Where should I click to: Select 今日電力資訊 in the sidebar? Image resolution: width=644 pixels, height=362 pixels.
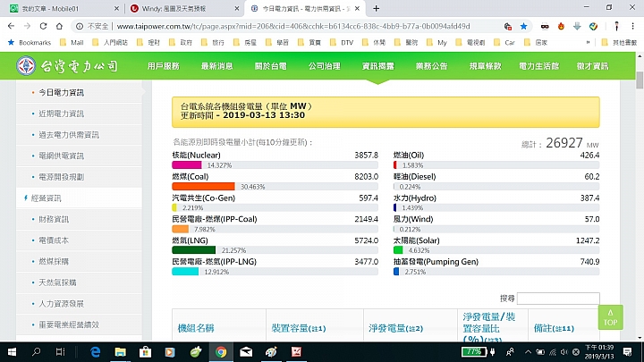coord(61,93)
